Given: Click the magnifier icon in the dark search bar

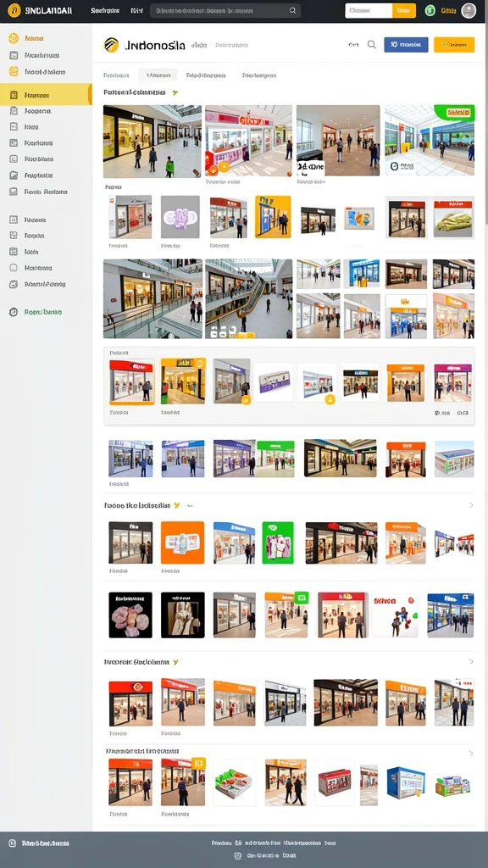Looking at the screenshot, I should [292, 10].
